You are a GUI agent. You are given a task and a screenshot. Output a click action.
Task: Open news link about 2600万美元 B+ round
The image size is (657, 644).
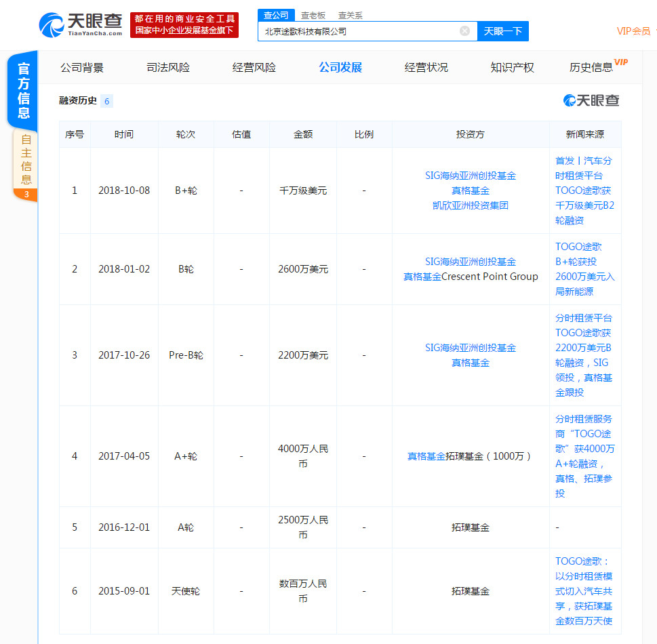point(584,269)
